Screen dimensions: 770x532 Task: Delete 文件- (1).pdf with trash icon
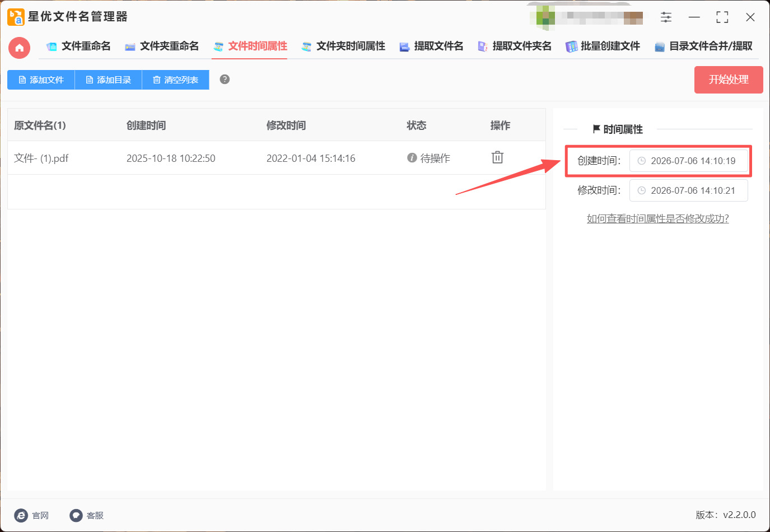click(497, 157)
